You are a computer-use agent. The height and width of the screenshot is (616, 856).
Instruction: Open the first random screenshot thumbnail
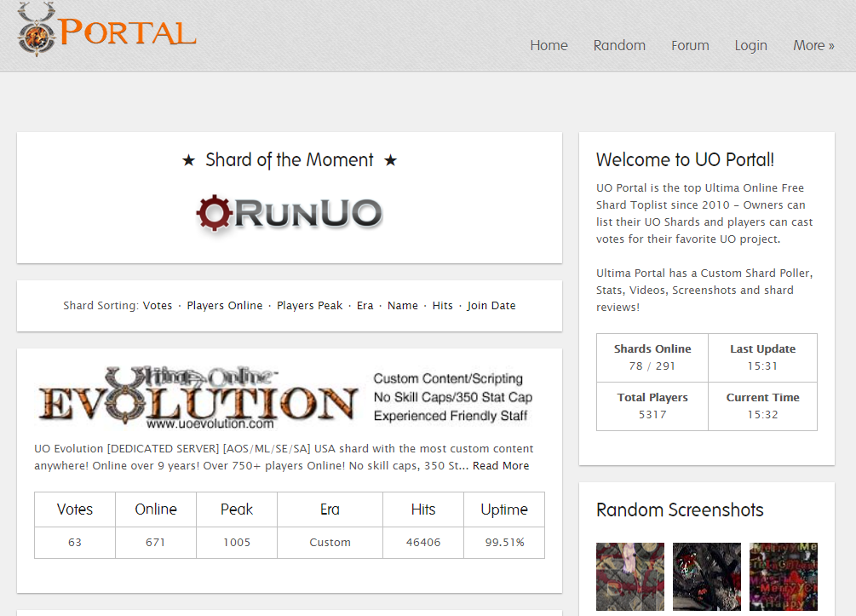point(630,577)
